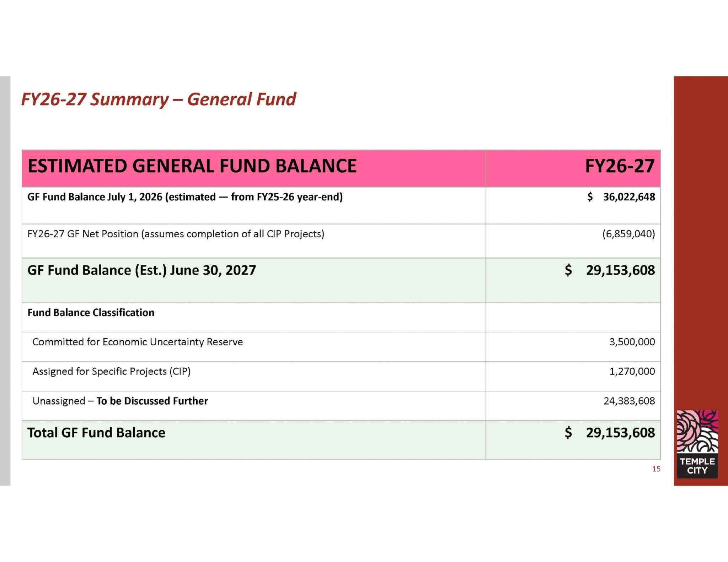
Task: Select the 3,500,000 reserve amount
Action: pyautogui.click(x=632, y=342)
